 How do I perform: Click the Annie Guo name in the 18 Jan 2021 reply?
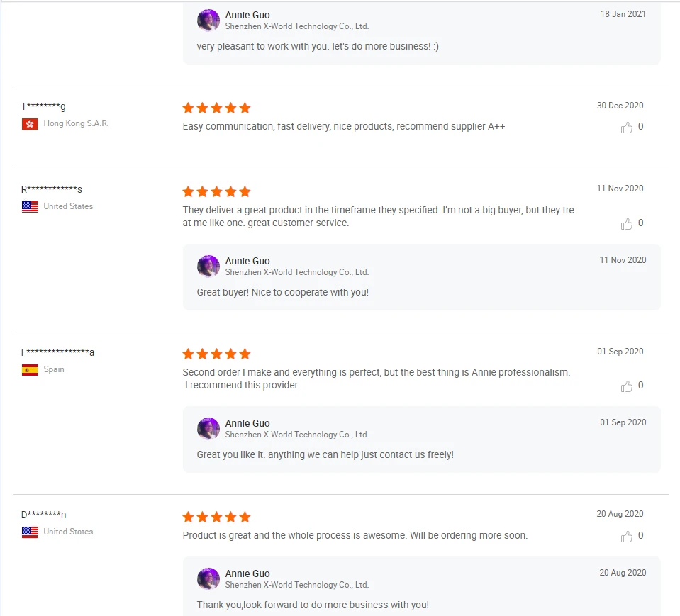pyautogui.click(x=247, y=15)
